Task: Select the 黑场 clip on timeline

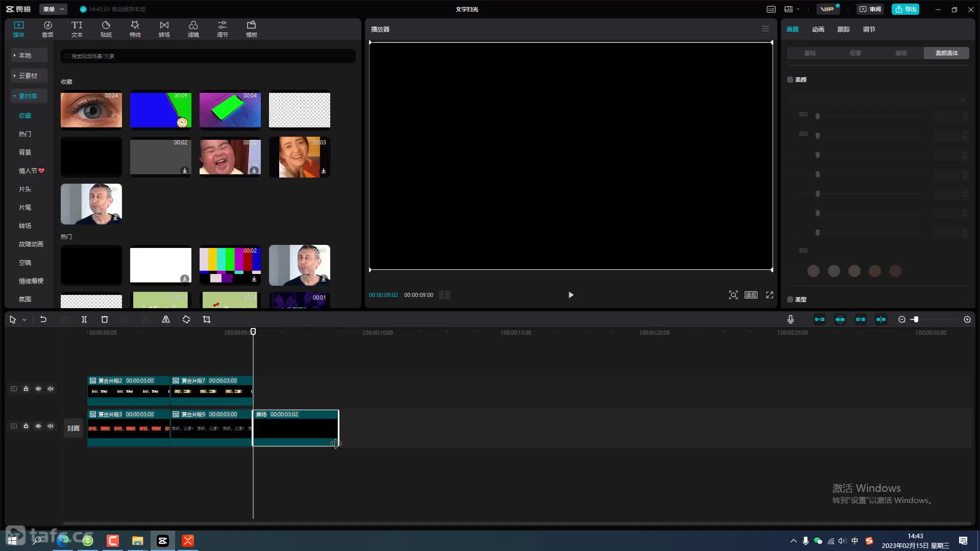Action: (296, 428)
